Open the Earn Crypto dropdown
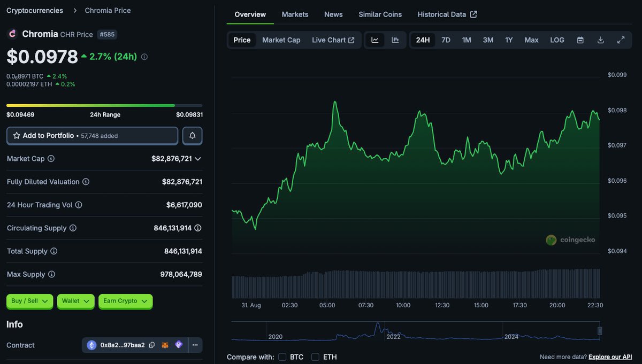The width and height of the screenshot is (642, 364). tap(126, 301)
